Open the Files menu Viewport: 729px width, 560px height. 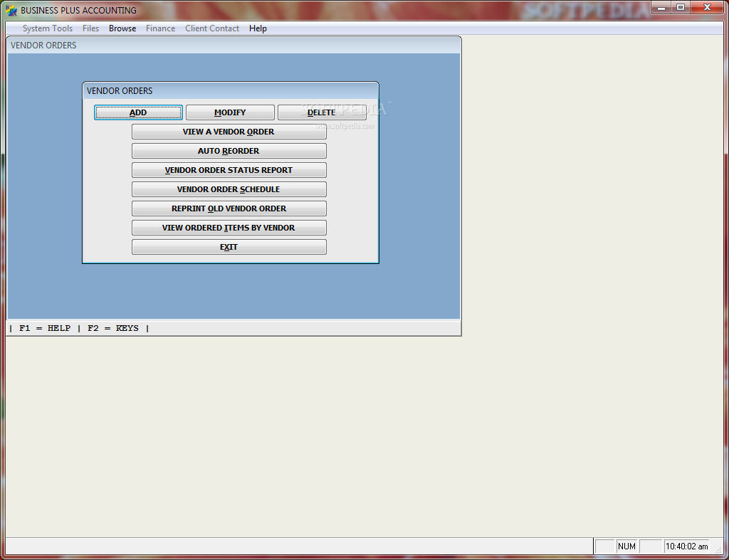click(x=90, y=28)
